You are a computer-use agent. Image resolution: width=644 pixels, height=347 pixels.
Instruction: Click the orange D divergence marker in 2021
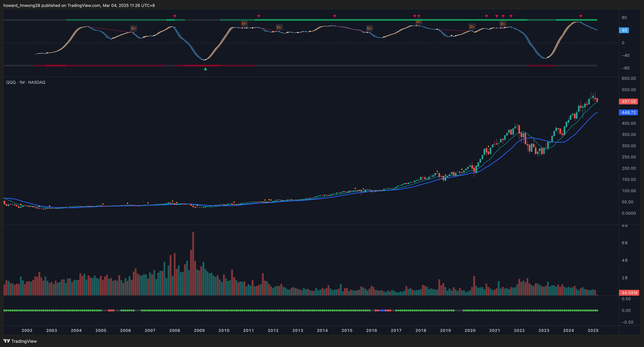coord(502,24)
